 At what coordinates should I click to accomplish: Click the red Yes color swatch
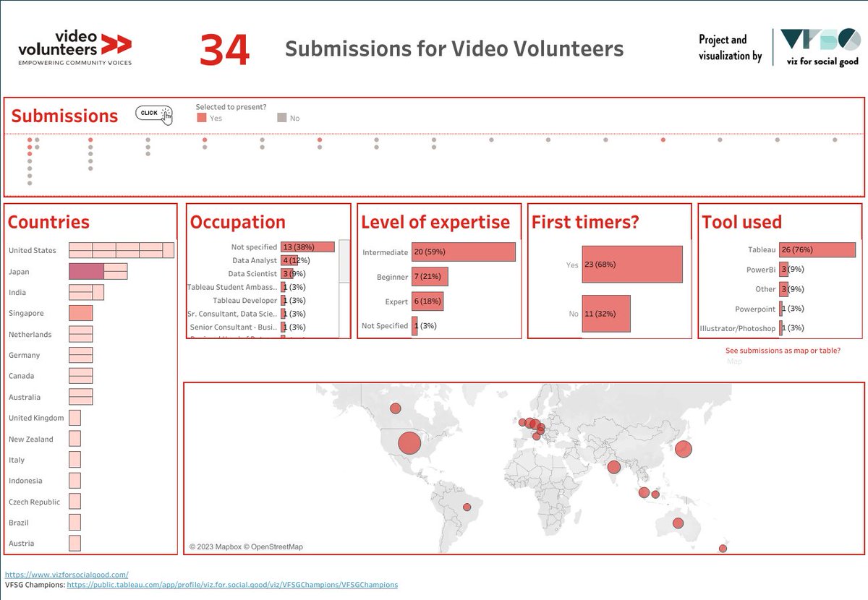pyautogui.click(x=201, y=117)
